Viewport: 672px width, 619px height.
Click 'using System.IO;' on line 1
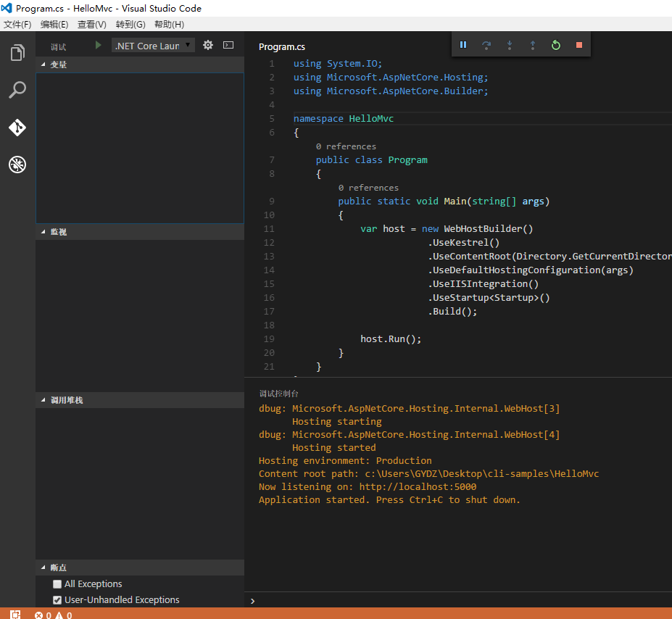[338, 63]
